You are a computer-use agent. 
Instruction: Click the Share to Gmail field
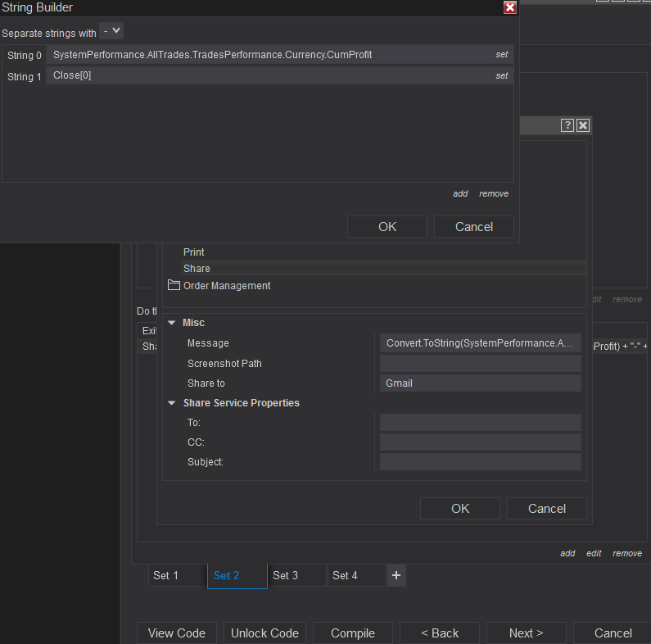tap(480, 383)
